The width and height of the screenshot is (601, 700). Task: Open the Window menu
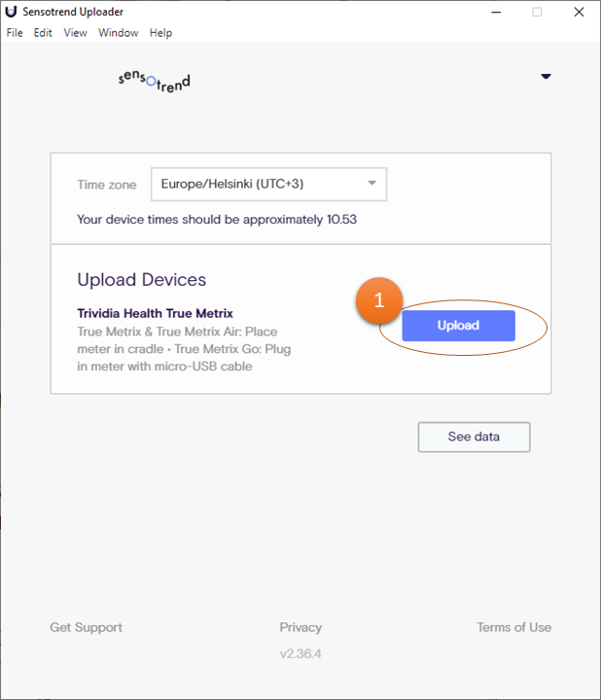click(x=119, y=33)
